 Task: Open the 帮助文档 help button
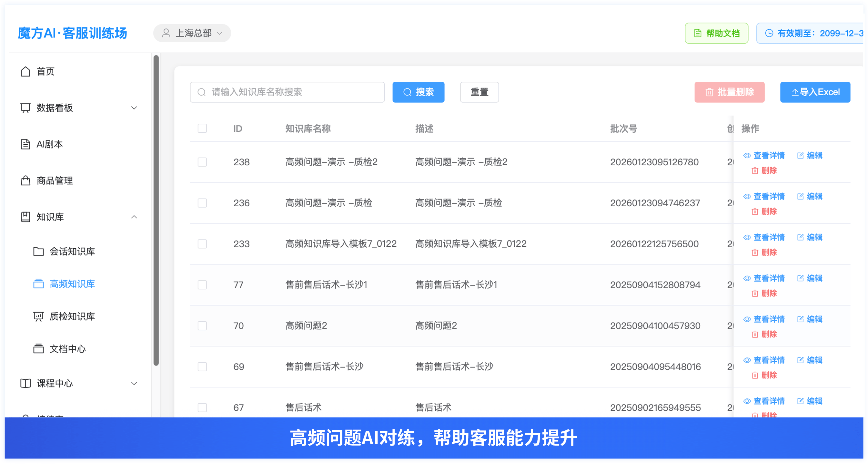click(716, 33)
